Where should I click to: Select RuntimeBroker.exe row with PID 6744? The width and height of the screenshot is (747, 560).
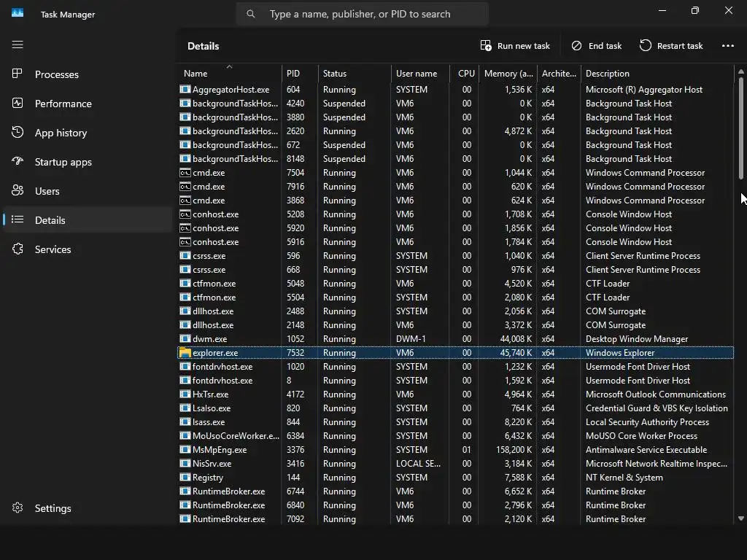pyautogui.click(x=455, y=491)
